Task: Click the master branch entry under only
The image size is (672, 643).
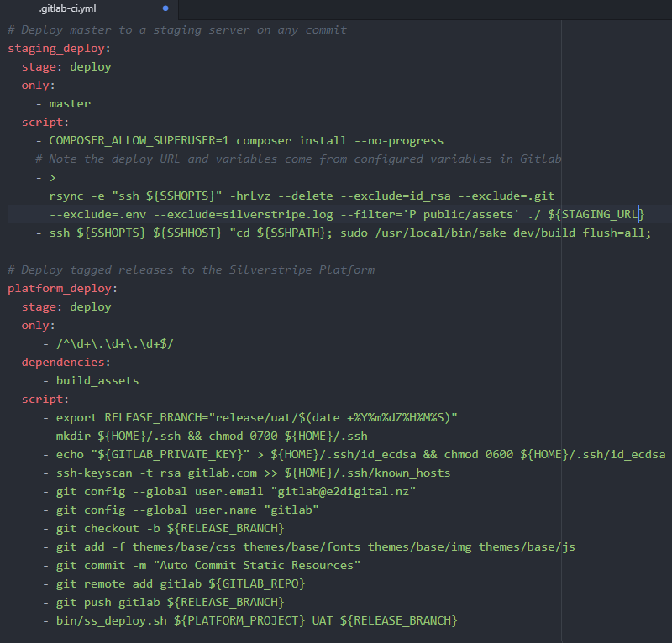Action: click(x=69, y=103)
